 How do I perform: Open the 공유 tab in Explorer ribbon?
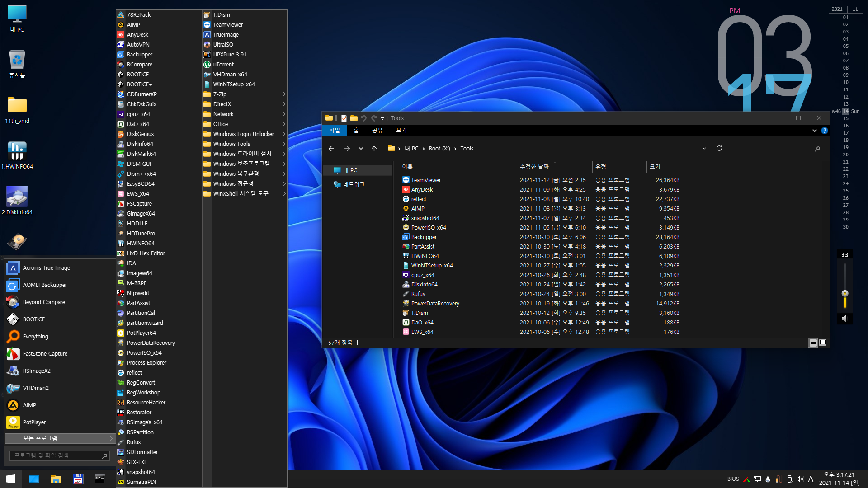(x=377, y=131)
